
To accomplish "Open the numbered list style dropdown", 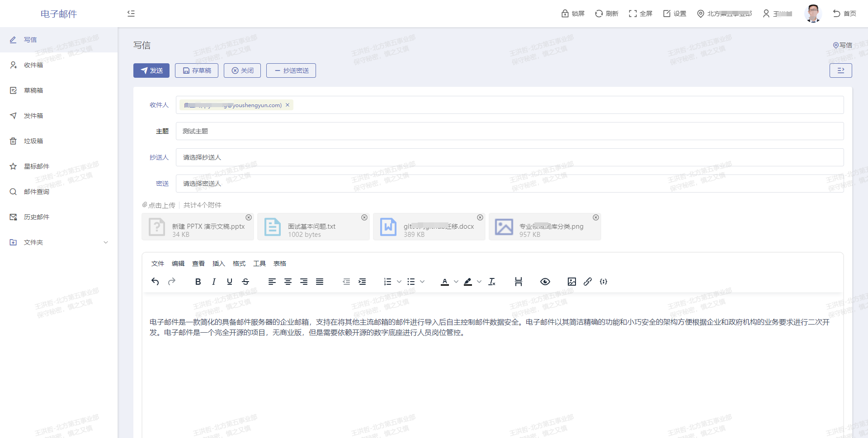I will [399, 282].
